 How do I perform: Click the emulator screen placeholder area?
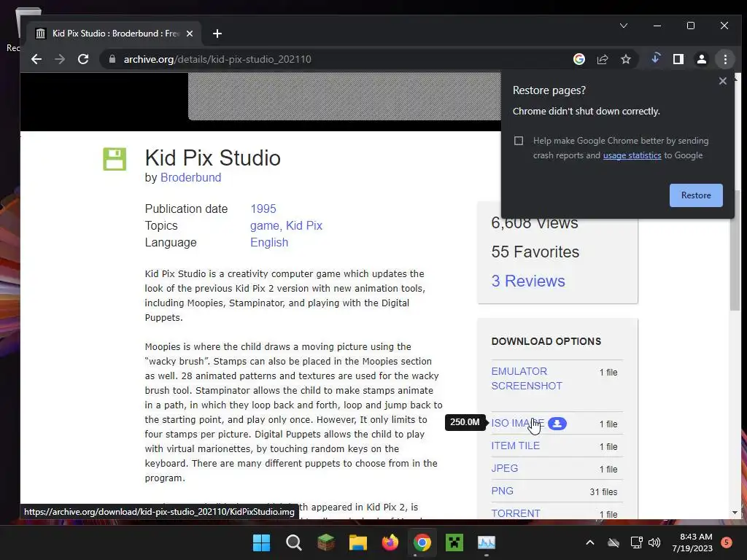(x=344, y=97)
